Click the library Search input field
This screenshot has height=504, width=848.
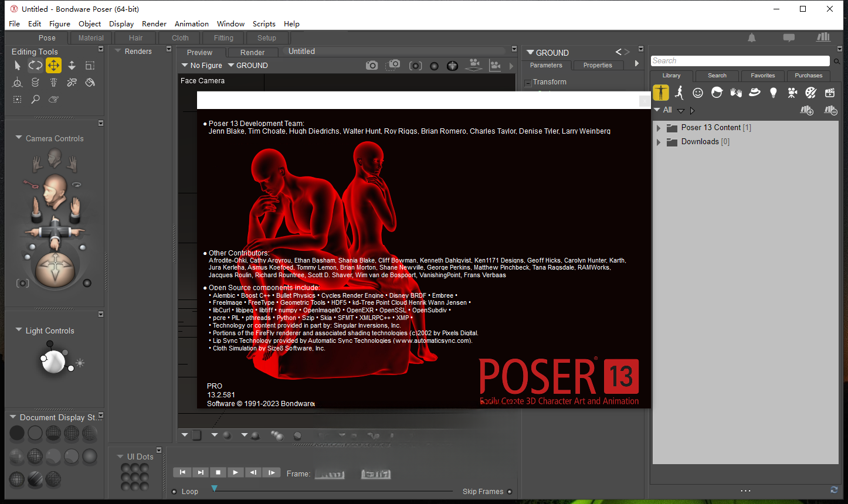click(740, 61)
